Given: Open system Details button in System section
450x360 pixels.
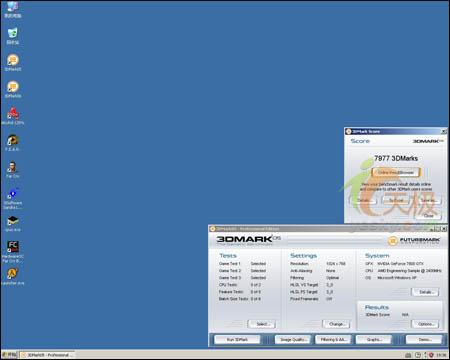Looking at the screenshot, I should (425, 292).
